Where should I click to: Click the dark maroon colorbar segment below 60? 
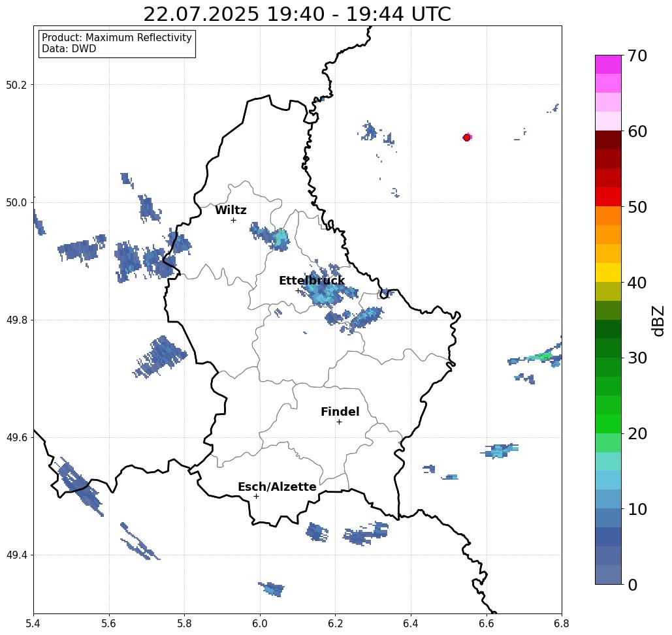pos(608,140)
